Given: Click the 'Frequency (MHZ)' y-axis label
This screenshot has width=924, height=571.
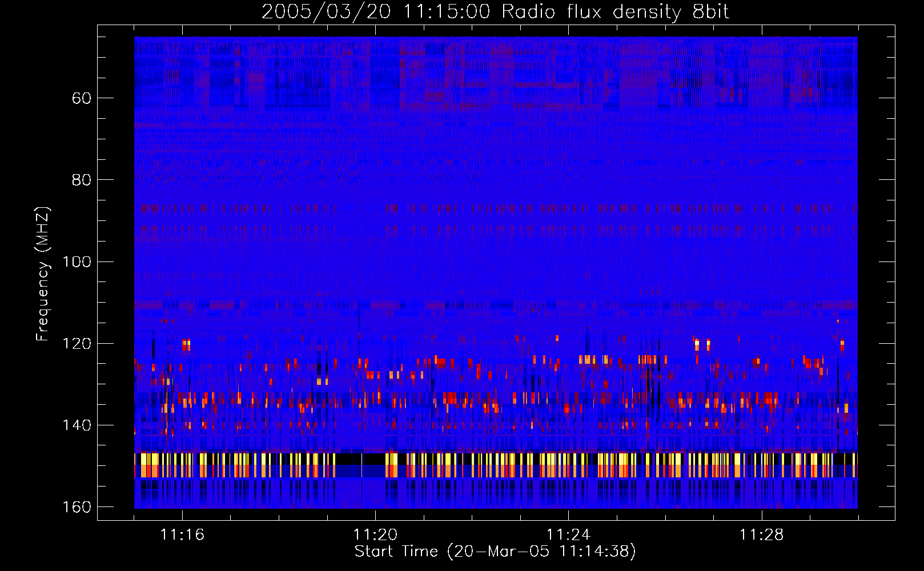Looking at the screenshot, I should coord(43,274).
